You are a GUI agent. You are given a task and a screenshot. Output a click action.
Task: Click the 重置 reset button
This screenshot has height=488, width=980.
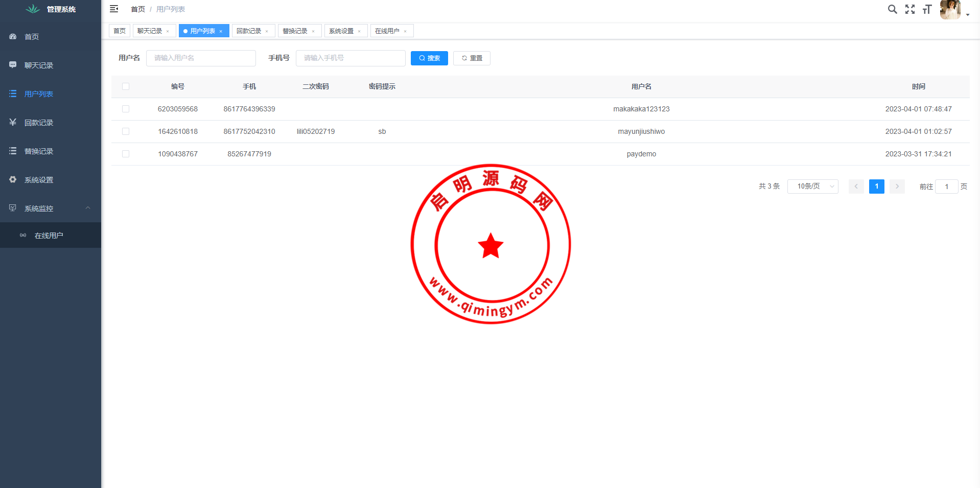click(472, 58)
